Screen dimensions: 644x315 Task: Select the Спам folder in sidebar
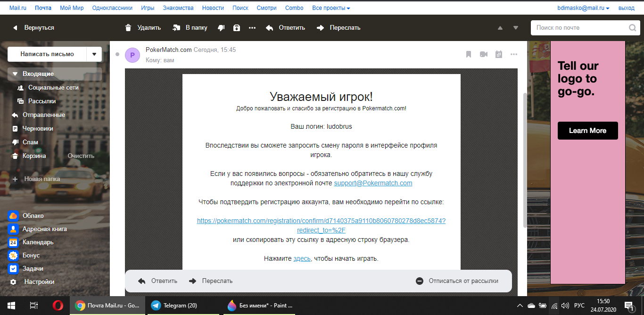pos(30,142)
